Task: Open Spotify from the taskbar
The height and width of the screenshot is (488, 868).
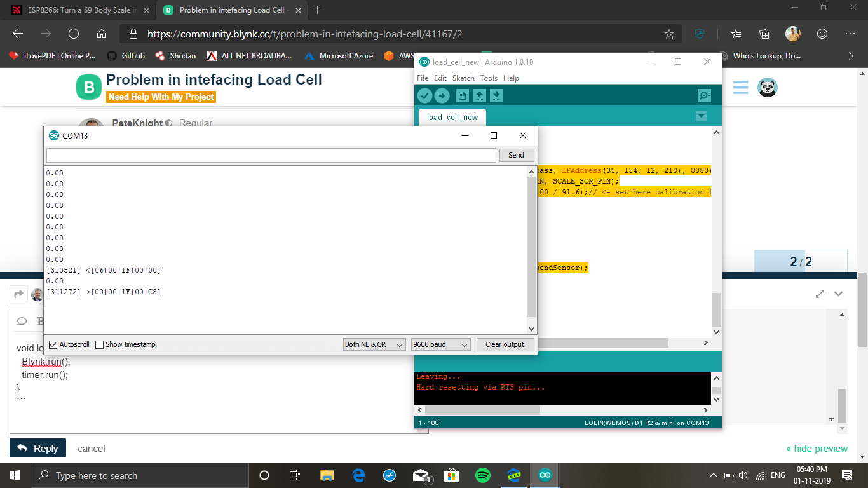Action: 483,475
